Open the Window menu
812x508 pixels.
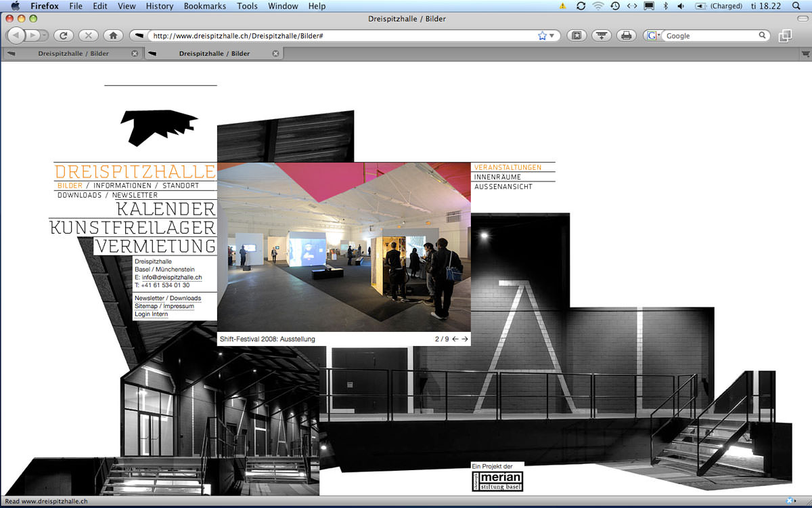tap(283, 6)
